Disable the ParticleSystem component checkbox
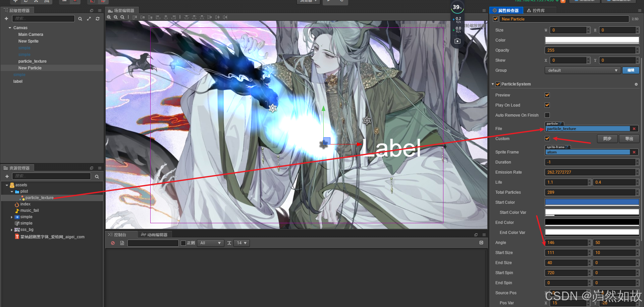Viewport: 644px width, 307px height. [498, 84]
